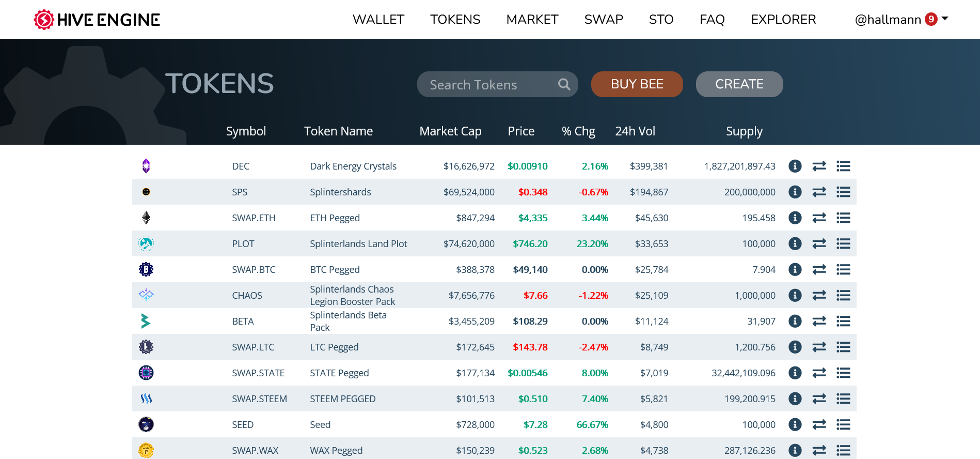Open the FAQ page
This screenshot has height=459, width=980.
713,20
